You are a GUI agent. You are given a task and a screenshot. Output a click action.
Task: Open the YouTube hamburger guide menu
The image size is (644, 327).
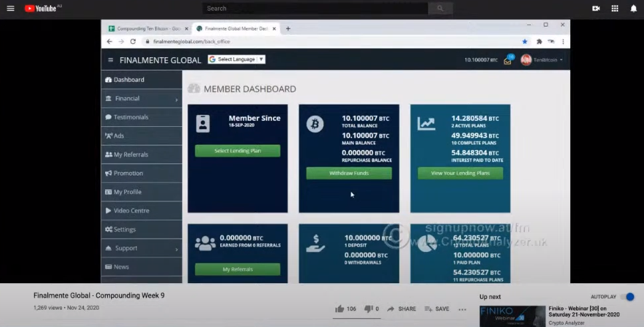point(10,8)
